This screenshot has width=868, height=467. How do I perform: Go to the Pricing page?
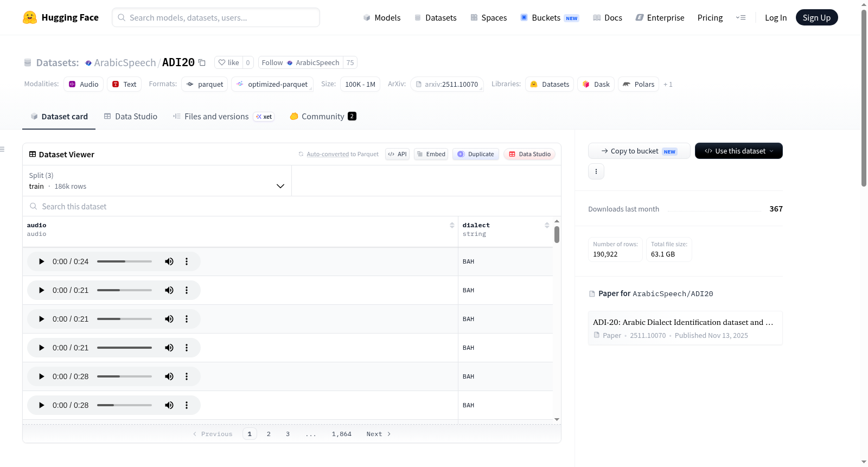[710, 17]
